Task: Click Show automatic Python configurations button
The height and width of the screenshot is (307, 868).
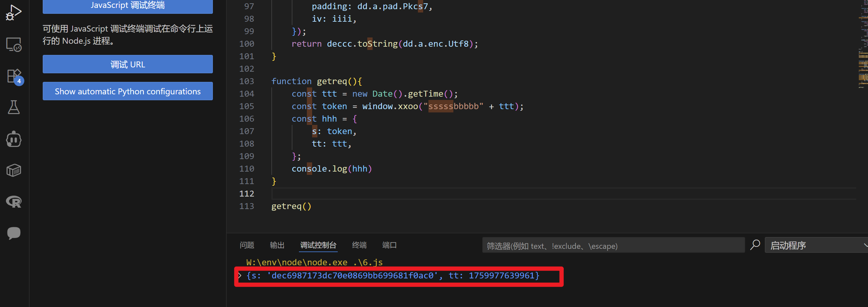Action: pos(128,91)
